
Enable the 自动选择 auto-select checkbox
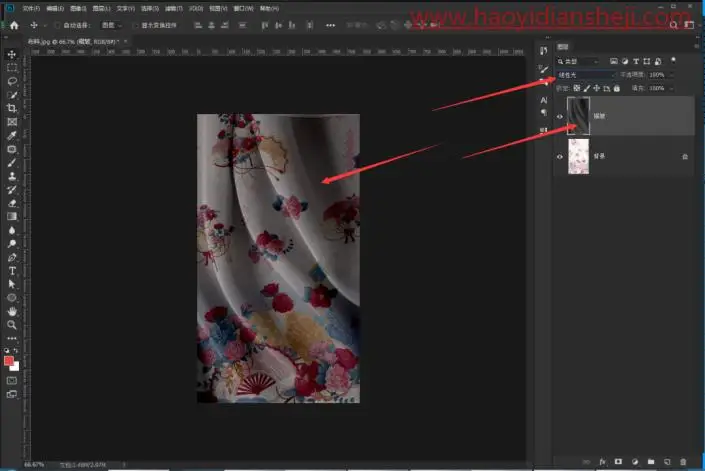click(57, 26)
